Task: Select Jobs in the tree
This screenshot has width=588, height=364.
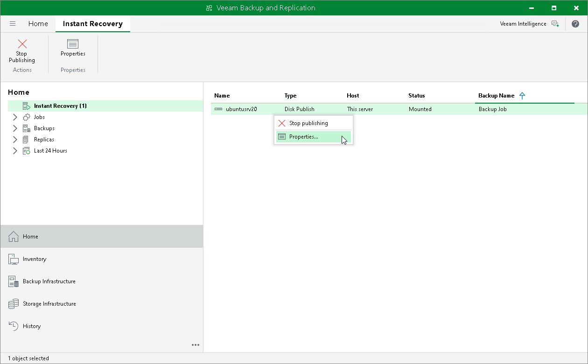Action: 39,117
